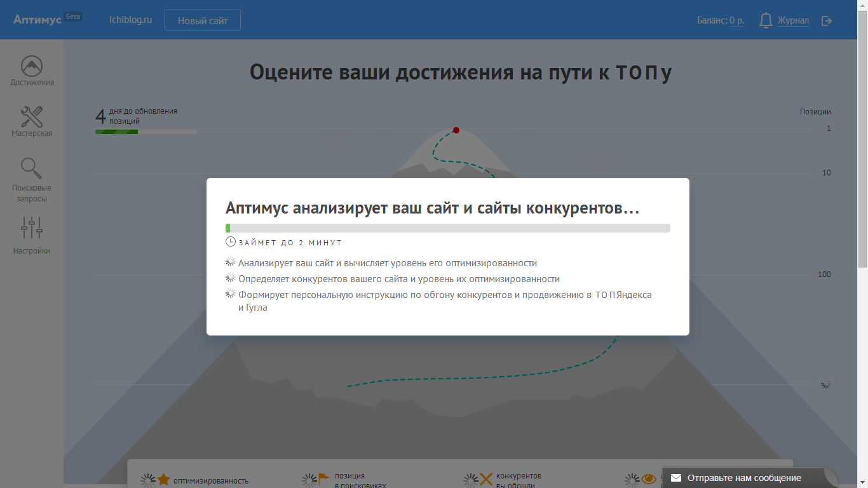Select the Ichiblog.ru site link
The image size is (868, 488).
click(x=130, y=20)
